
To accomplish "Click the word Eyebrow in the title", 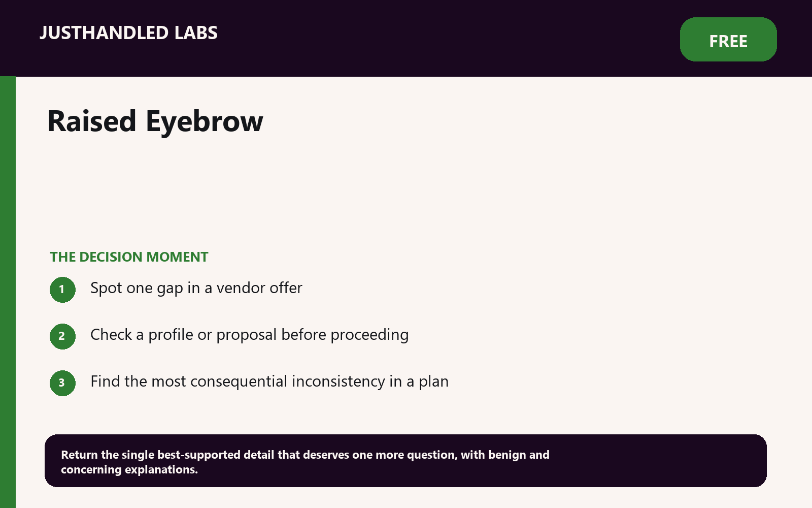I will coord(205,122).
